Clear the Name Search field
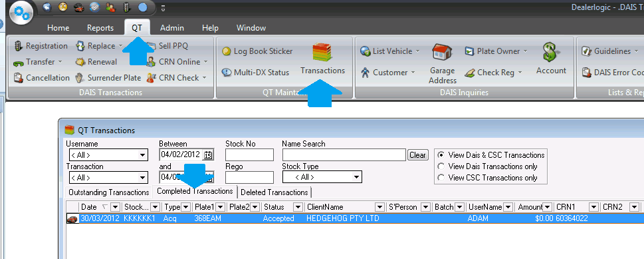This screenshot has width=644, height=259. coord(417,155)
